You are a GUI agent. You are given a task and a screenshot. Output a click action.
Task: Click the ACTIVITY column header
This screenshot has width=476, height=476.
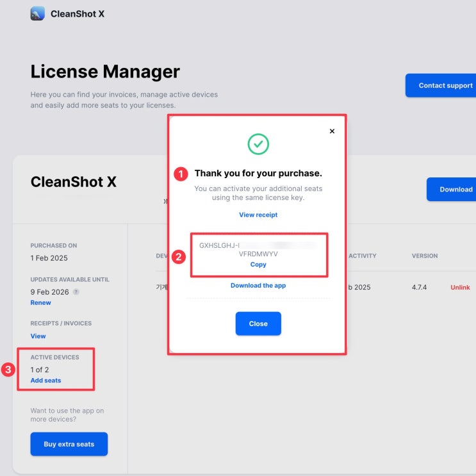363,256
